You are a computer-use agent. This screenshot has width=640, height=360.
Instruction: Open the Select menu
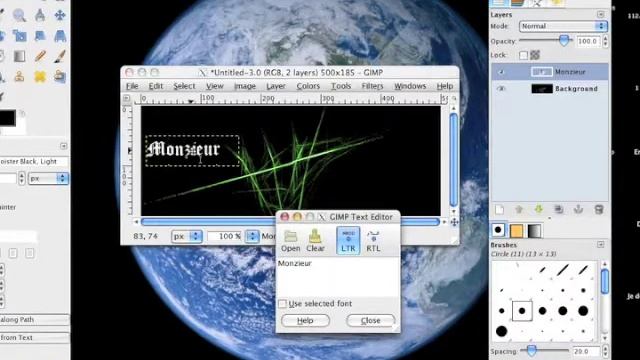pyautogui.click(x=184, y=86)
